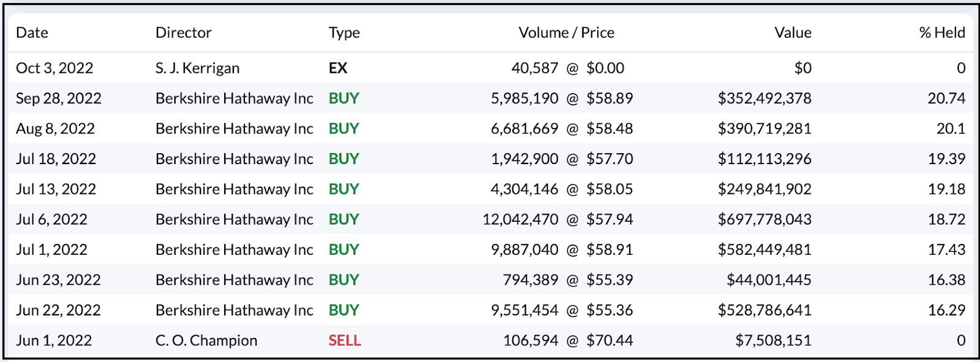Click Berkshire Hathaway Inc in Aug 8 row

(x=234, y=129)
